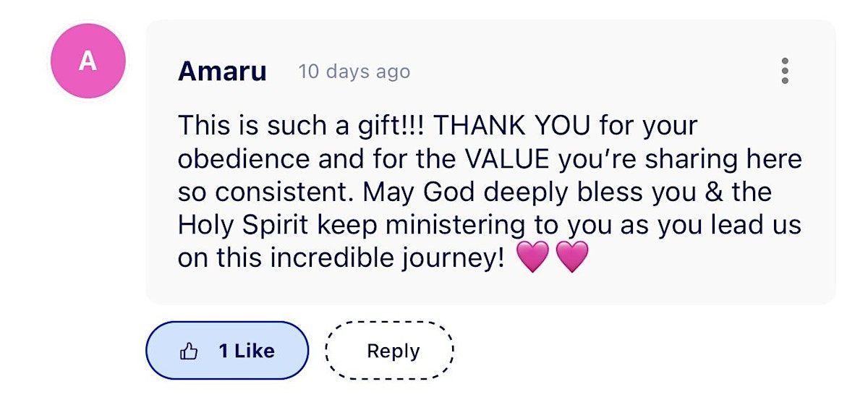868x405 pixels.
Task: Click the word 'Reply' below comment
Action: click(393, 351)
